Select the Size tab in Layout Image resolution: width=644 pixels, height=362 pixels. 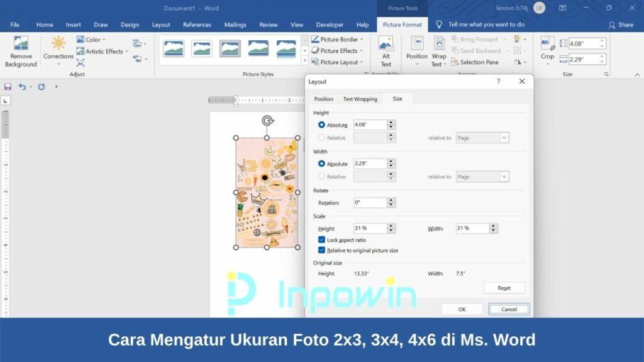[397, 99]
